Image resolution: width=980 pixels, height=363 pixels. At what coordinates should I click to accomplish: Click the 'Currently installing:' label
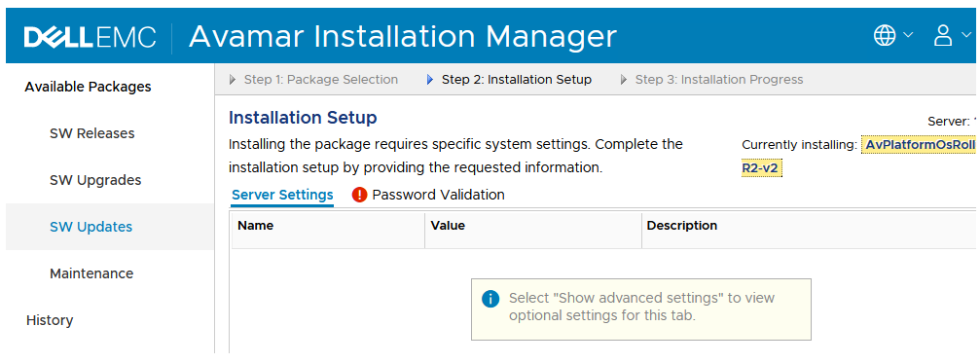[799, 145]
